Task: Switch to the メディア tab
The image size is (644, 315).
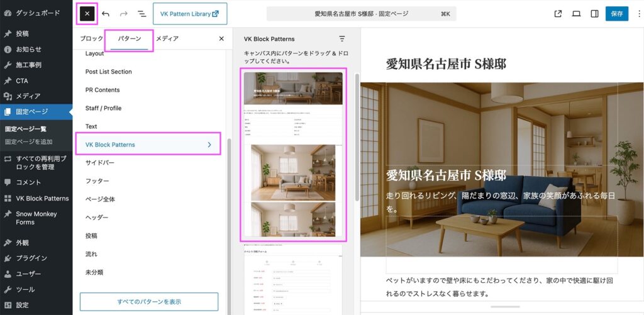Action: [167, 39]
